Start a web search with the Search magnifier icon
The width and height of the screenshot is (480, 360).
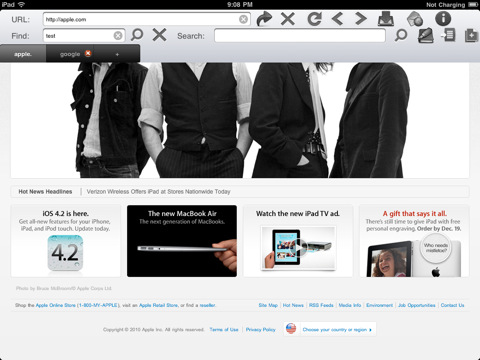[x=401, y=35]
